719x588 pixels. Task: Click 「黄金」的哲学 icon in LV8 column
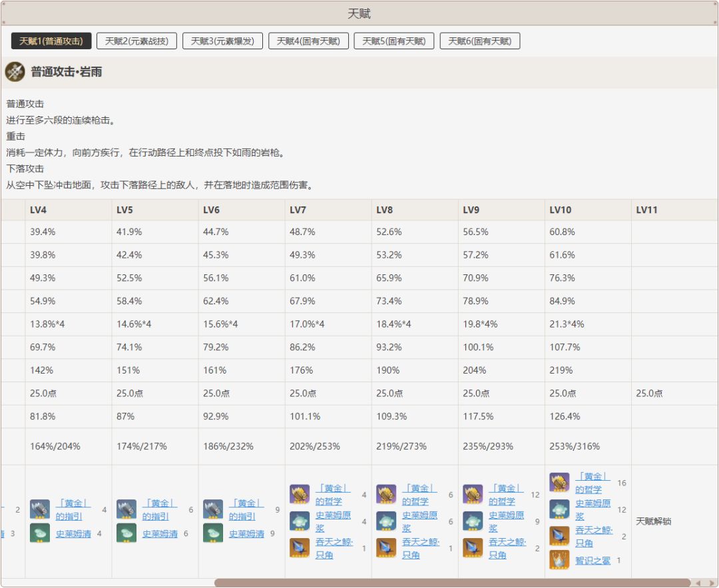(x=387, y=494)
